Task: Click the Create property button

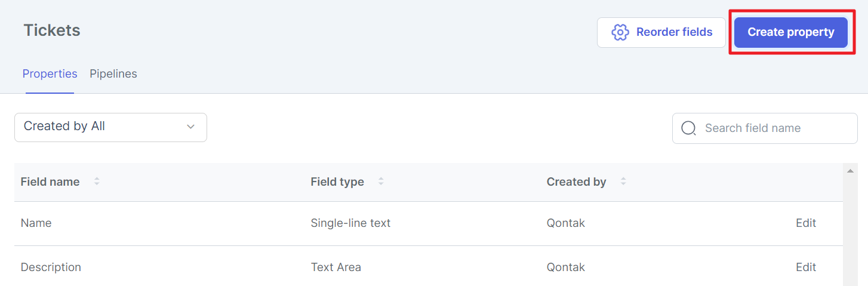Action: coord(791,32)
